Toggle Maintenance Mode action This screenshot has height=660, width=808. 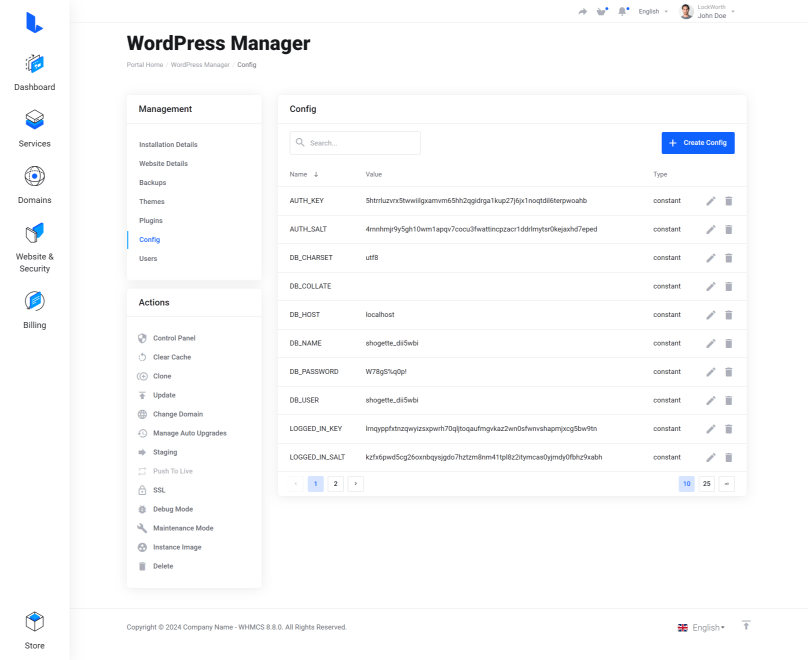(x=175, y=528)
